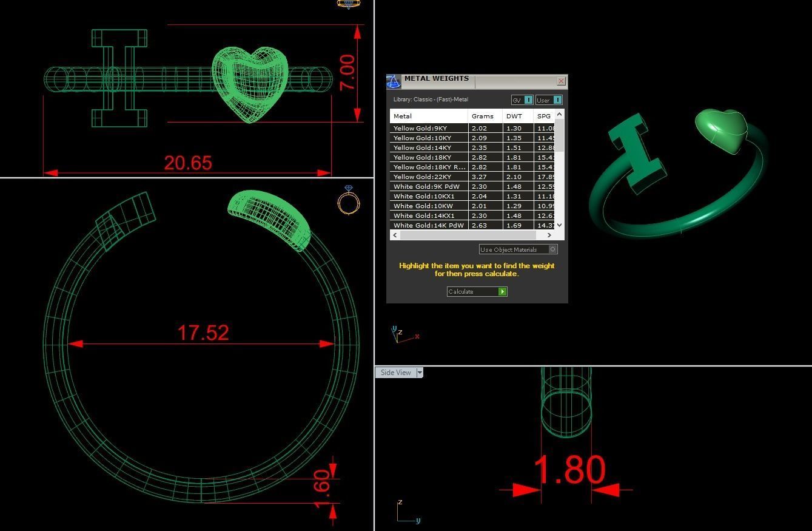The width and height of the screenshot is (812, 531).
Task: Select the letter I on rendered ring
Action: [636, 154]
